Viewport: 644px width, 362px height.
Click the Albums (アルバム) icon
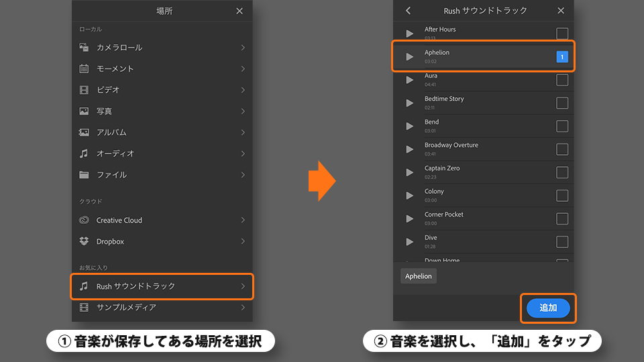pos(84,132)
